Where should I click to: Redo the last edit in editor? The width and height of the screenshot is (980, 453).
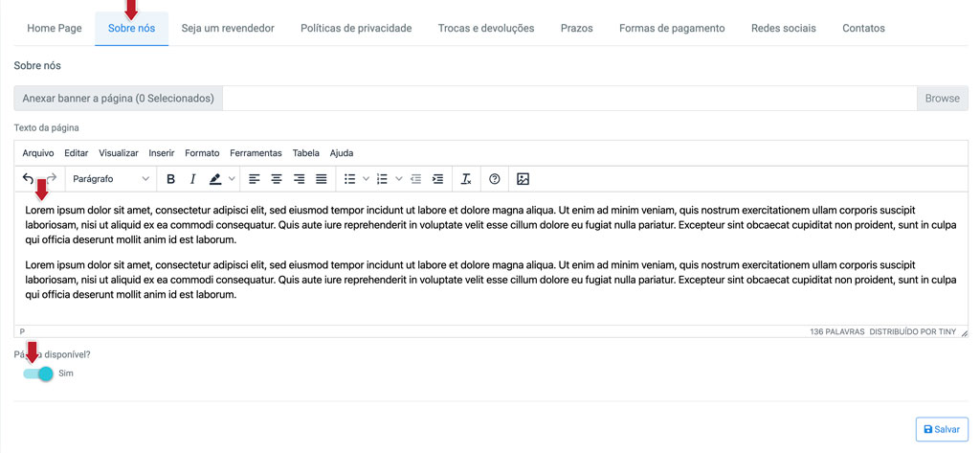coord(52,179)
